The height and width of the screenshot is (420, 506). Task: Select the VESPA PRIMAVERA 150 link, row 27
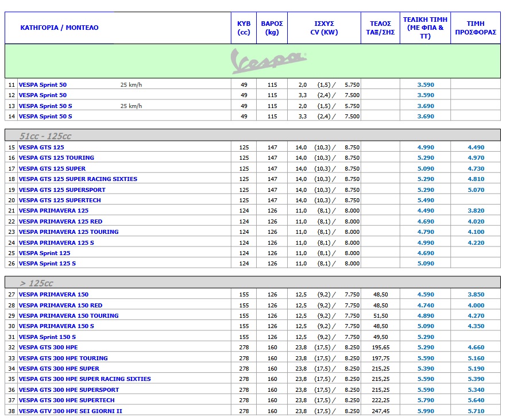pyautogui.click(x=53, y=294)
